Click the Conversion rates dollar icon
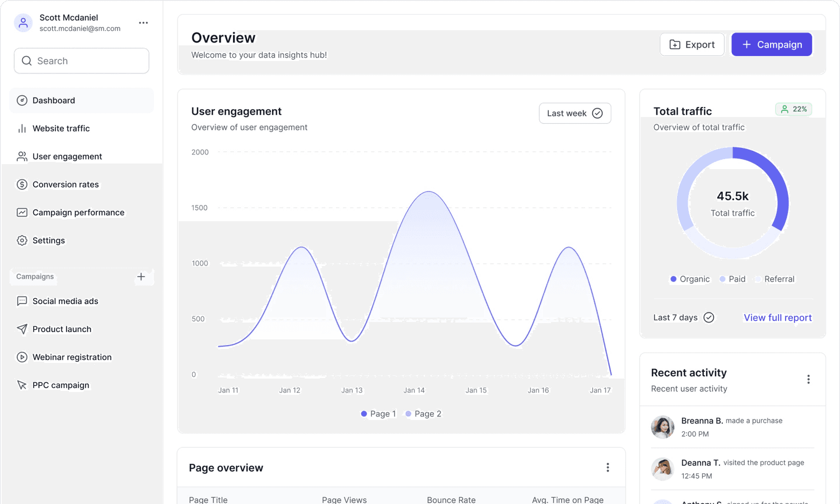 tap(22, 184)
